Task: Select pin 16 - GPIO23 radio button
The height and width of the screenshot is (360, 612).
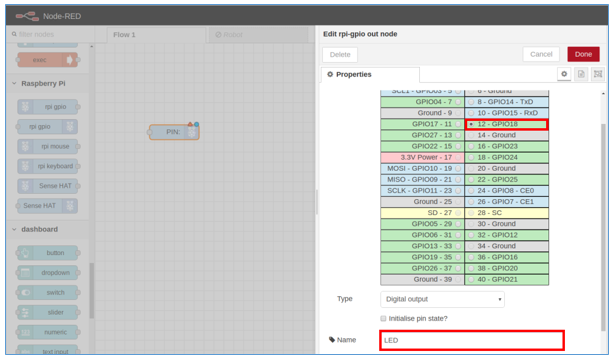Action: (x=471, y=146)
